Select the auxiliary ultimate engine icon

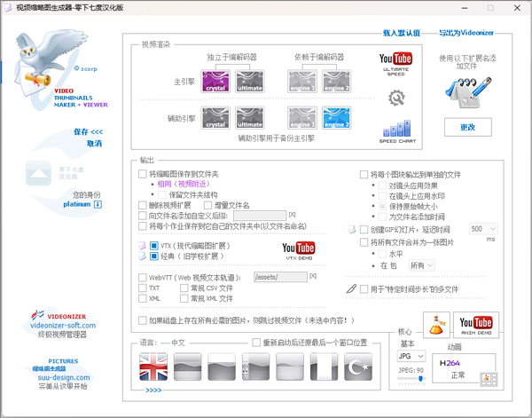click(x=250, y=118)
